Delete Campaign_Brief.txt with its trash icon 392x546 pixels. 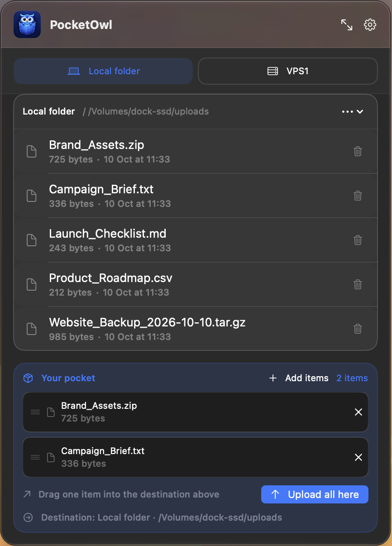click(358, 196)
